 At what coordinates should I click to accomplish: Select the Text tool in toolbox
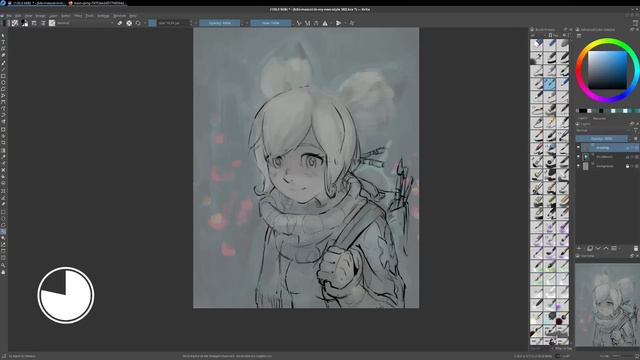coord(3,42)
